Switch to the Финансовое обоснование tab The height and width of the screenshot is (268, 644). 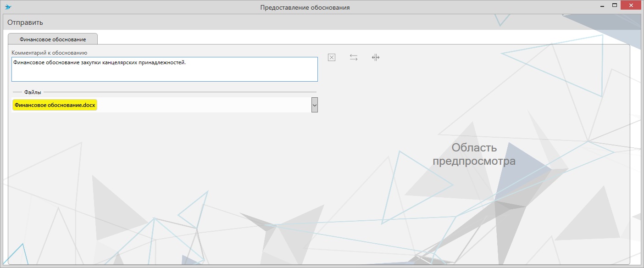53,39
